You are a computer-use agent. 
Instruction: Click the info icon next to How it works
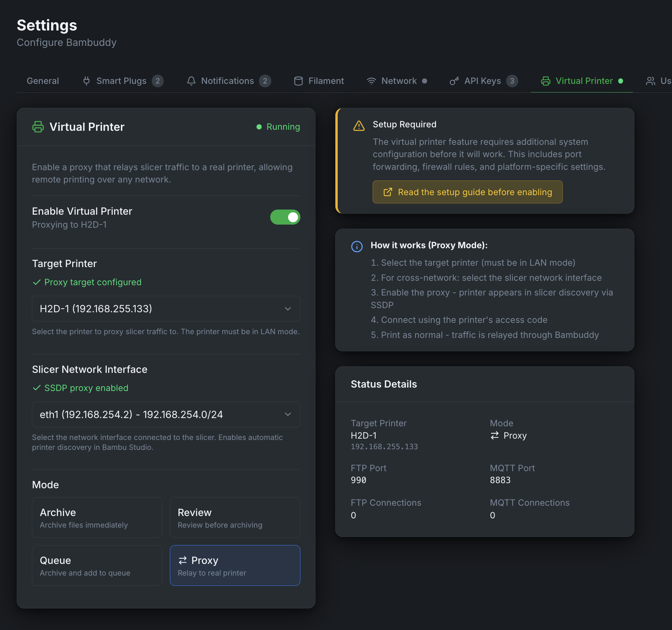point(357,246)
